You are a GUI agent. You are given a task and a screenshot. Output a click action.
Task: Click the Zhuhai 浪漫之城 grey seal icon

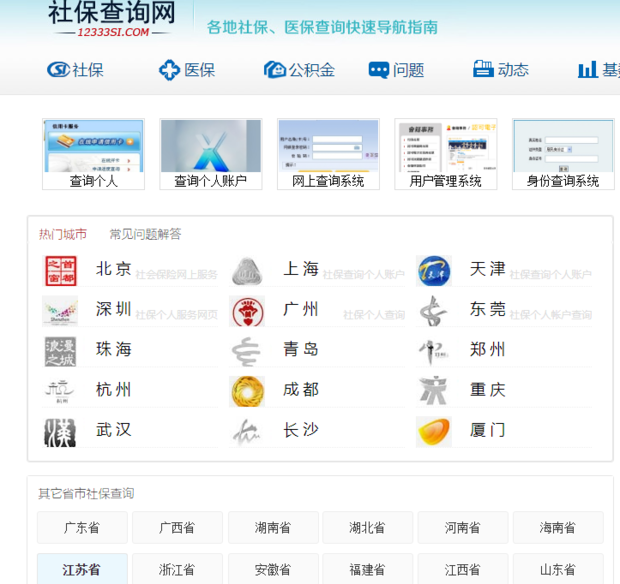click(60, 352)
